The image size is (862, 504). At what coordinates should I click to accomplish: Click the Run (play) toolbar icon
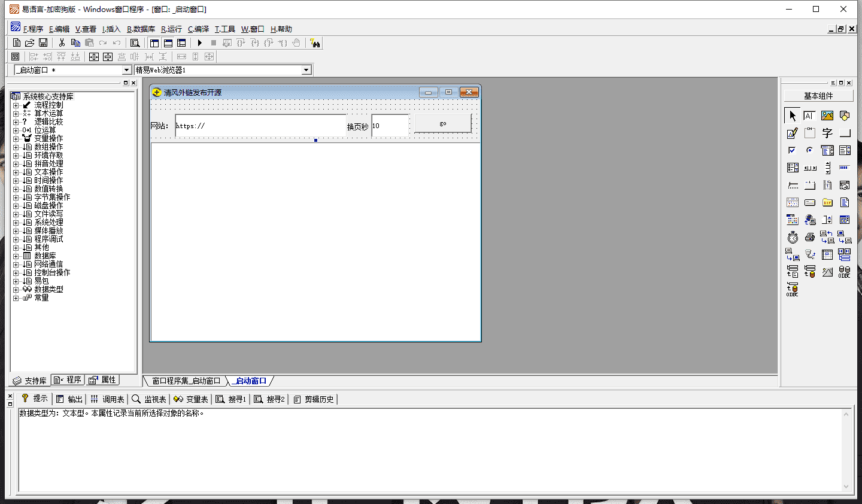[200, 43]
